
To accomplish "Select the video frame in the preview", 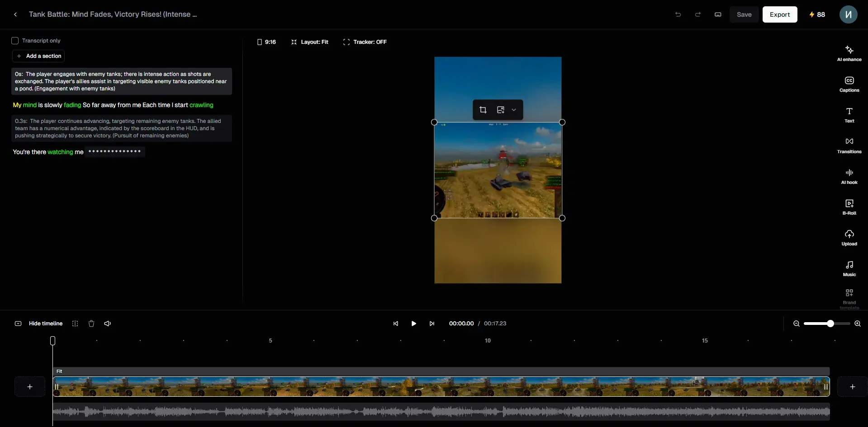I will pos(498,170).
